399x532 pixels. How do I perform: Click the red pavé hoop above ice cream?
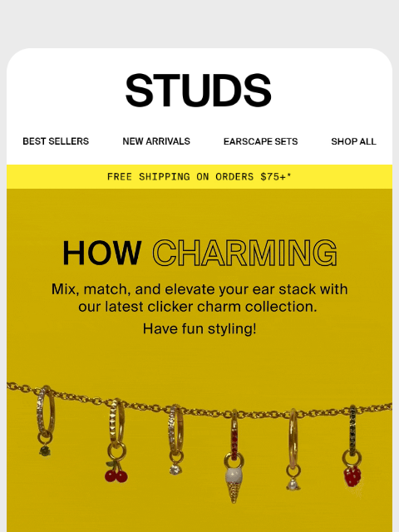(x=234, y=434)
